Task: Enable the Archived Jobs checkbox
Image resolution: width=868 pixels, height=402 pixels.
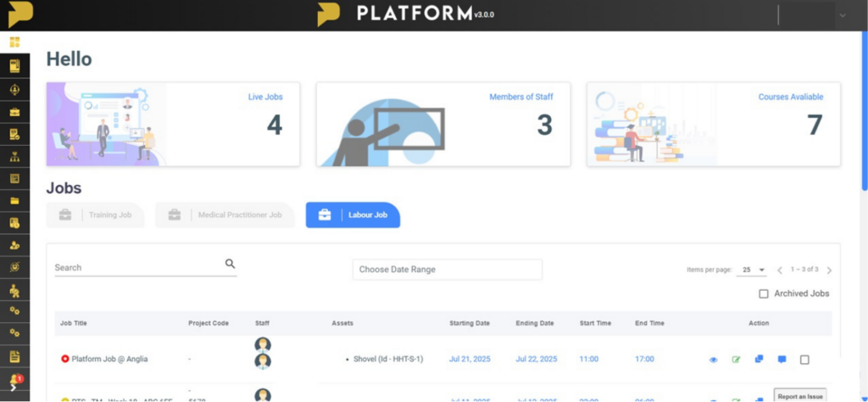Action: 764,293
